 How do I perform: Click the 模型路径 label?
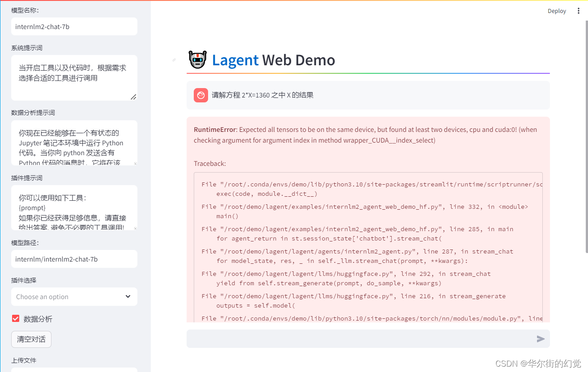pyautogui.click(x=25, y=243)
